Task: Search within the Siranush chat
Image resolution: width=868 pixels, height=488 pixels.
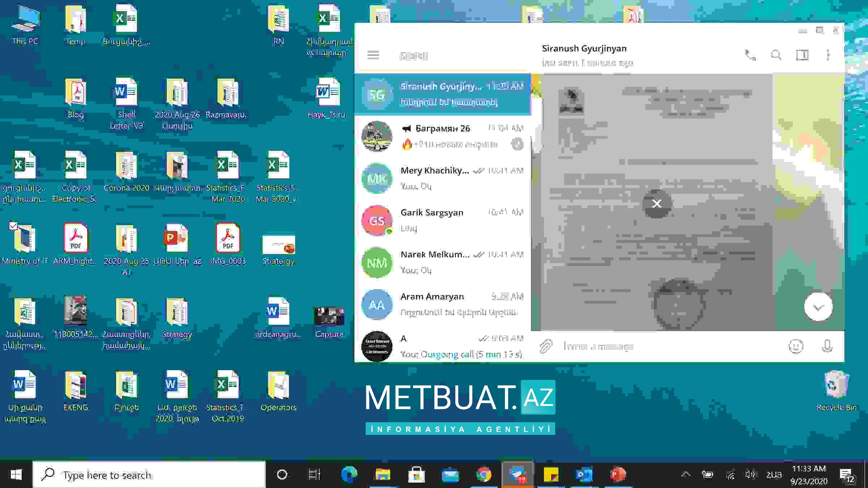Action: click(x=776, y=55)
